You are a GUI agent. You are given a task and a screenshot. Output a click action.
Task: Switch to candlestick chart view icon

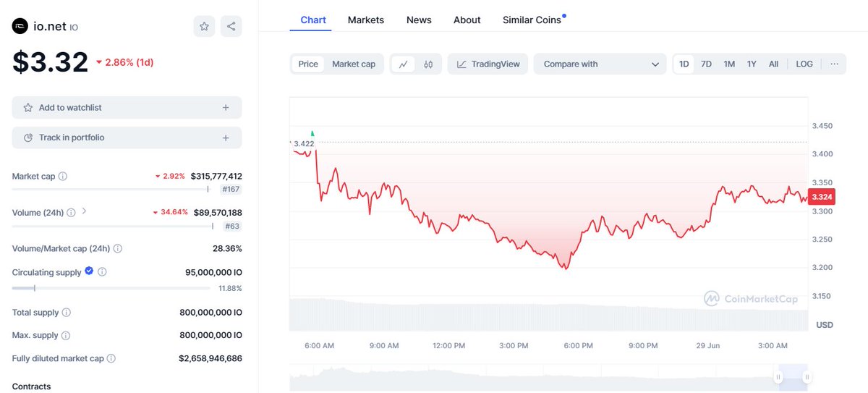tap(428, 64)
